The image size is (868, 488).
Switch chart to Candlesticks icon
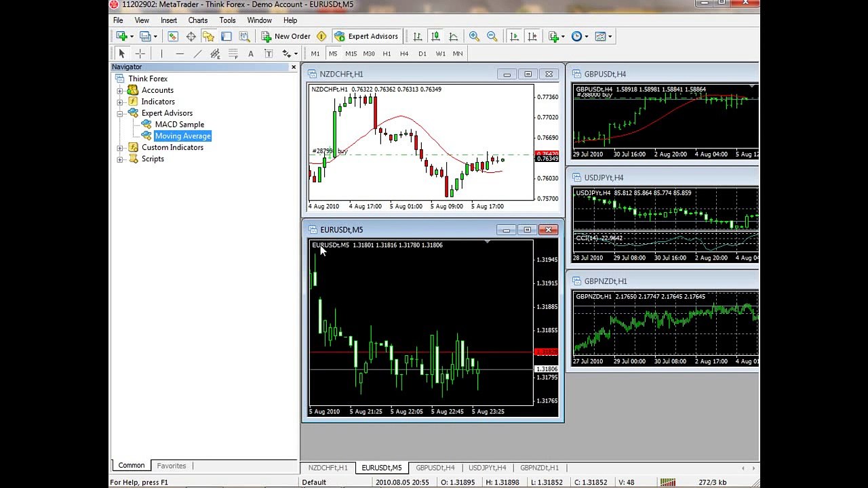coord(435,37)
